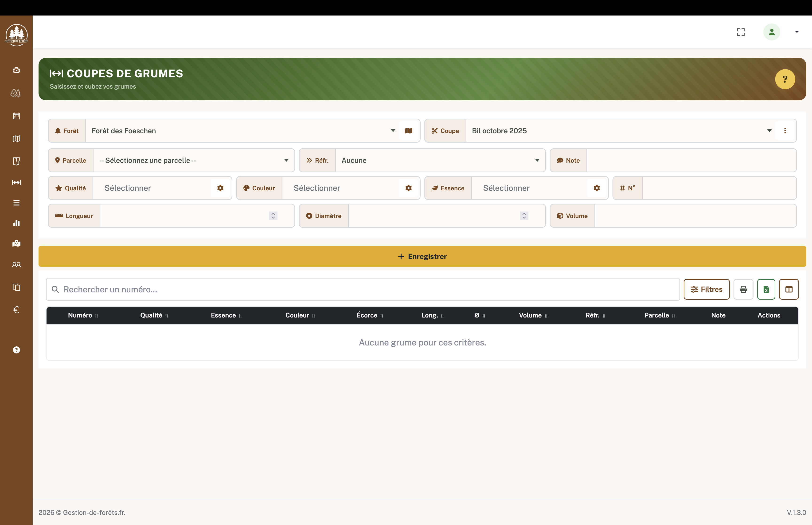Click the N° number input field

(719, 188)
